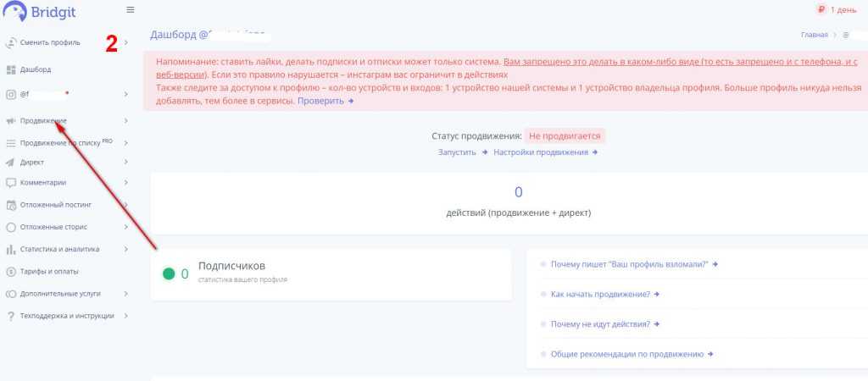Open Как начать продвижение? help link

[598, 294]
